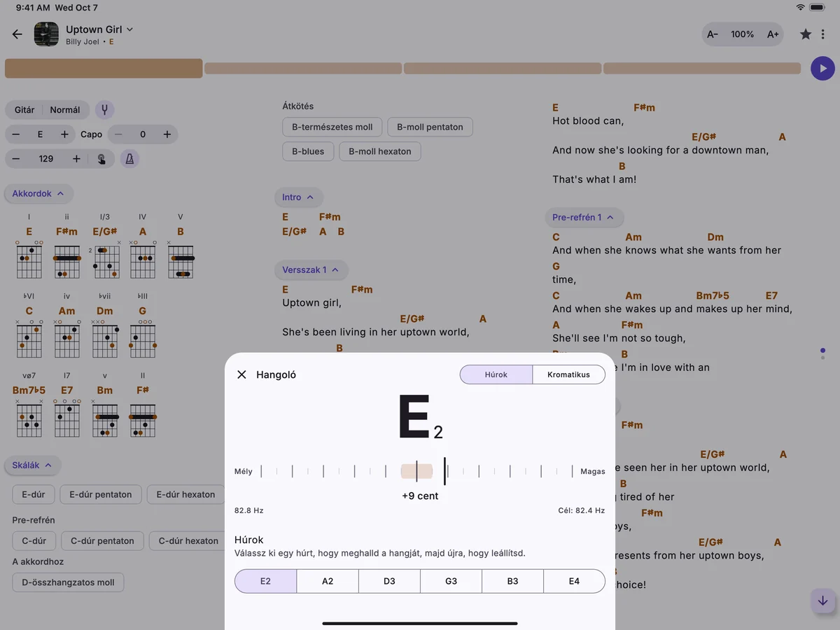Choose the B-blues scale chip

308,151
